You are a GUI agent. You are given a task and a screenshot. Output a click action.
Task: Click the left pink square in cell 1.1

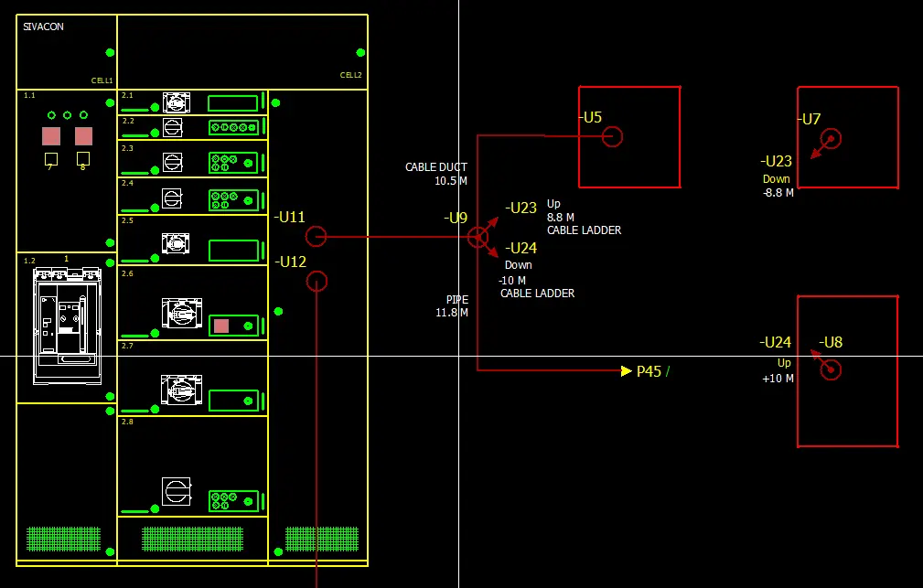pos(51,136)
